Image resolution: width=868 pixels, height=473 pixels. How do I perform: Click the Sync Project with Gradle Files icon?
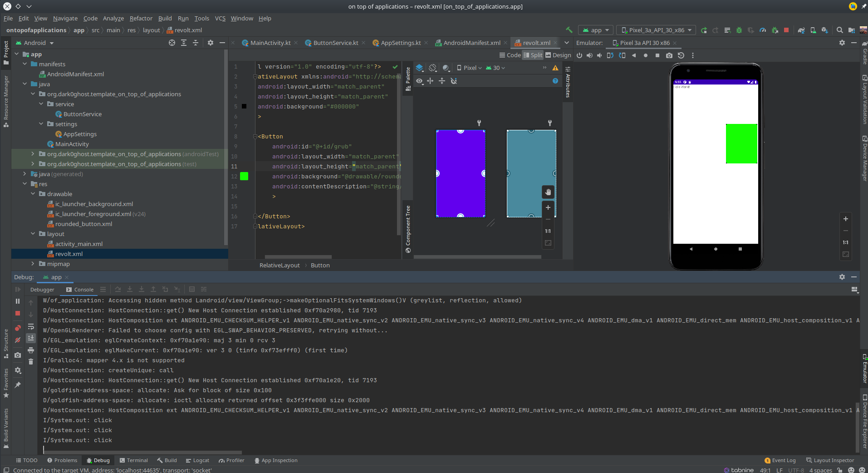(801, 30)
